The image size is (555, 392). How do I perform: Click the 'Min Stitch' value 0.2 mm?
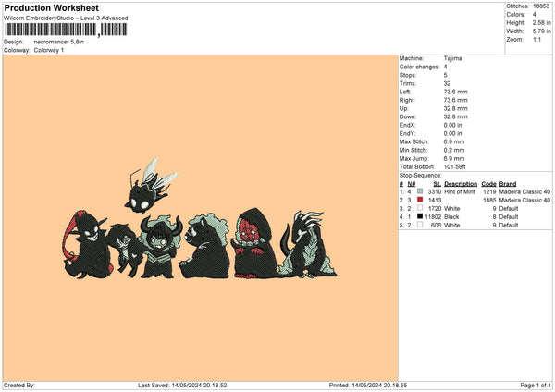pos(454,150)
